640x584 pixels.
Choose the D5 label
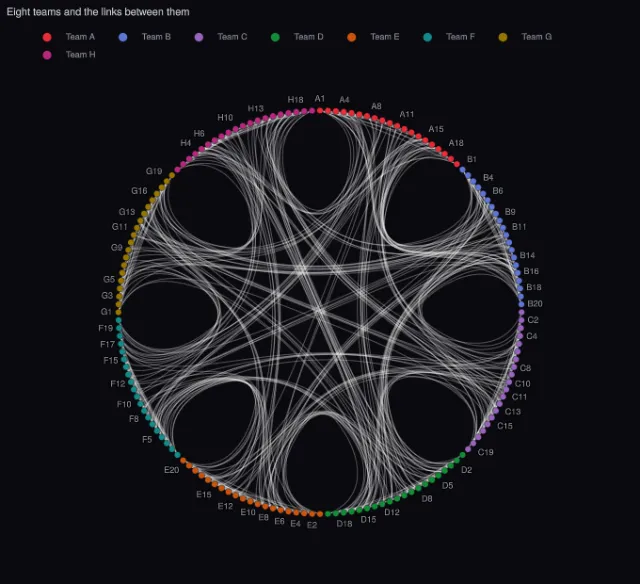[x=448, y=486]
